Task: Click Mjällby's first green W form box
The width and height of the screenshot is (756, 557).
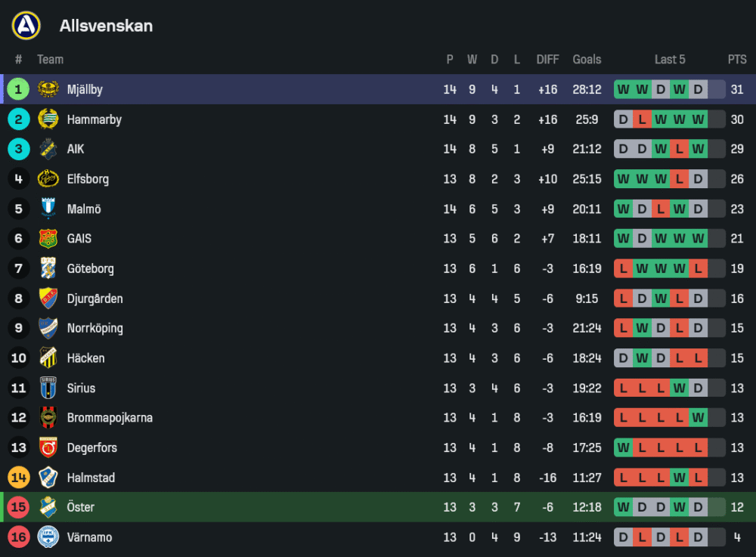Action: pyautogui.click(x=624, y=89)
